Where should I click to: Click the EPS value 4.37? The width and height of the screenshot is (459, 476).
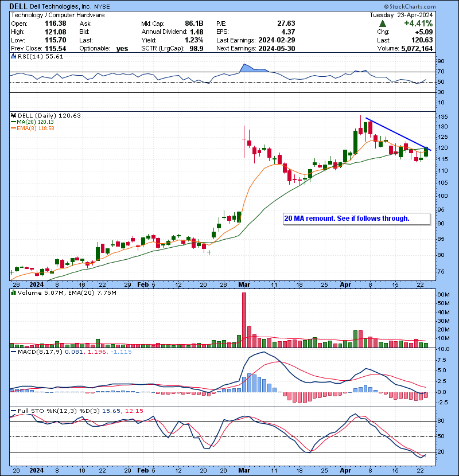click(288, 32)
